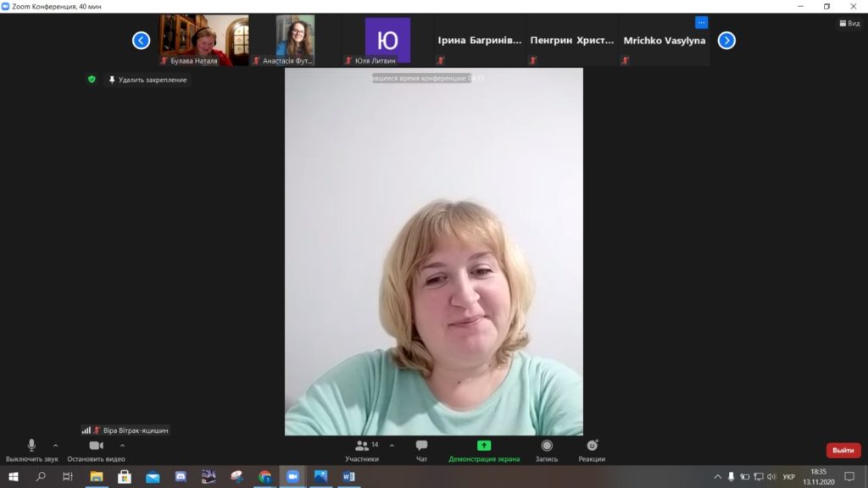Select Анастасія Фут participant thumbnail
The height and width of the screenshot is (488, 868).
(x=295, y=40)
